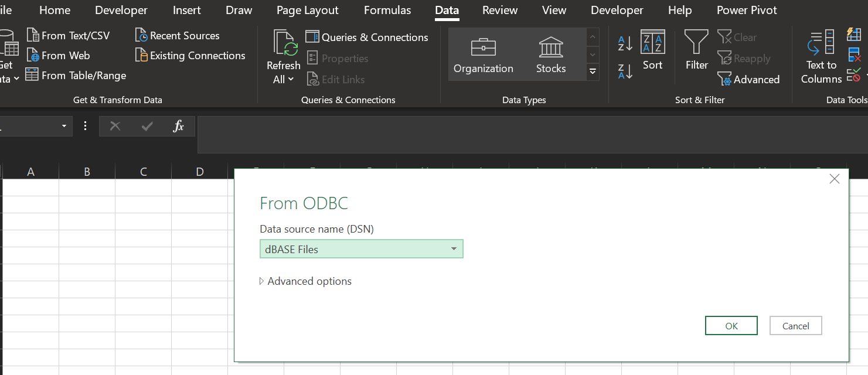Switch to the Review tab

(x=500, y=11)
